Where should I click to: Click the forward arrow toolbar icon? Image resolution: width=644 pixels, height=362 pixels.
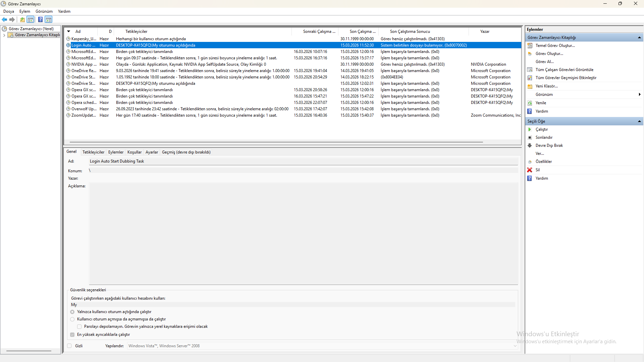[x=12, y=19]
